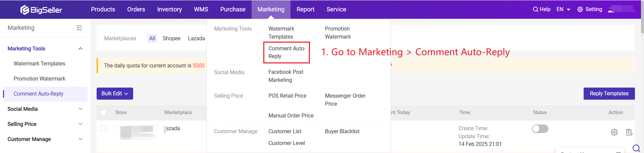The image size is (644, 153).
Task: Open Customer List
Action: (285, 132)
